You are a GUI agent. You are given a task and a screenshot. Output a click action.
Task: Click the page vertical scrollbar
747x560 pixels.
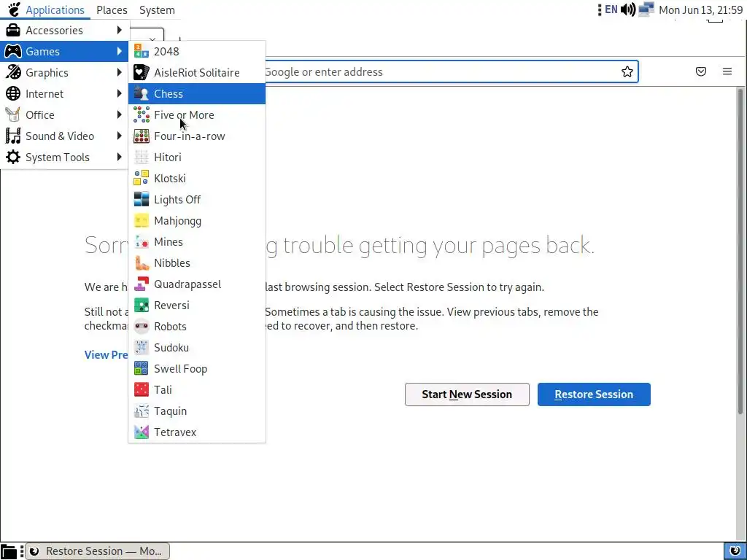(x=740, y=252)
